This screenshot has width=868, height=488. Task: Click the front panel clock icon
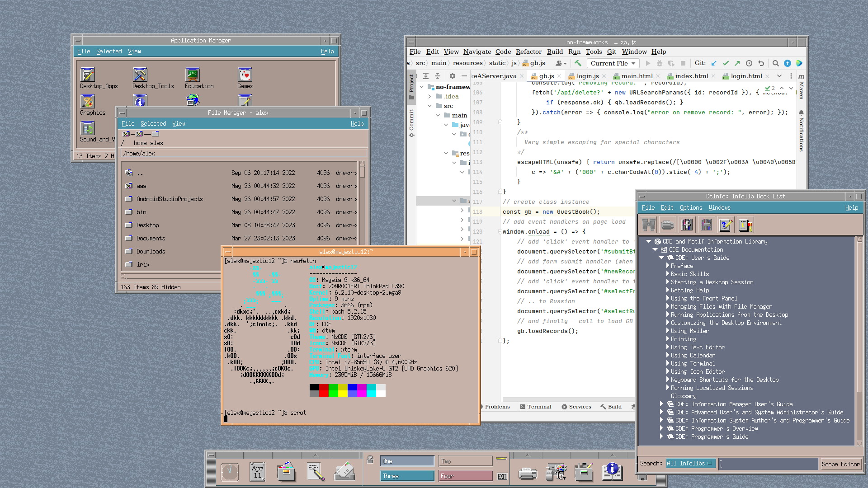pyautogui.click(x=230, y=472)
